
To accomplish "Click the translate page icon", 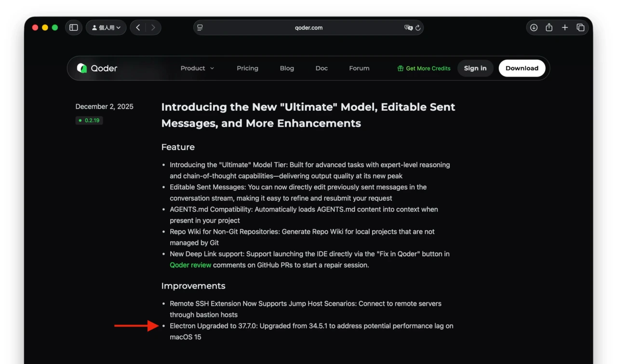I will coord(408,28).
